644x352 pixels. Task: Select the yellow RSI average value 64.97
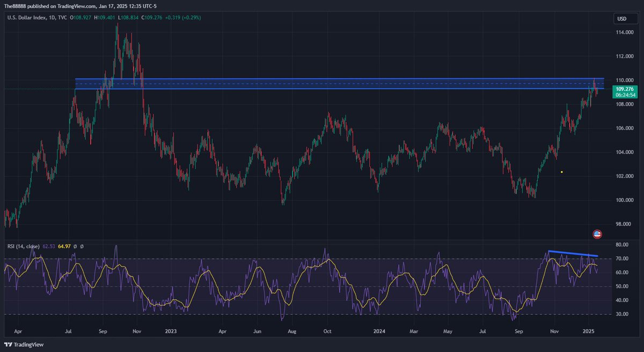[64, 246]
